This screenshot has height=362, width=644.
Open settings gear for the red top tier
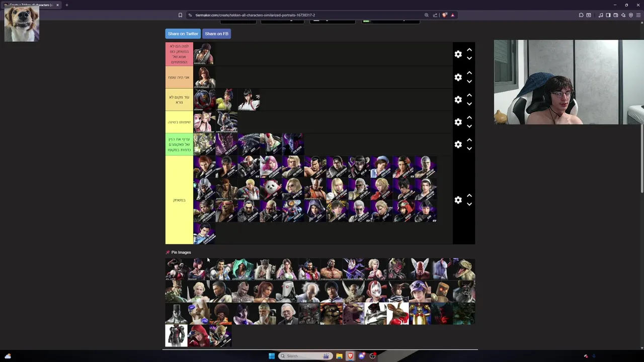[x=458, y=54]
